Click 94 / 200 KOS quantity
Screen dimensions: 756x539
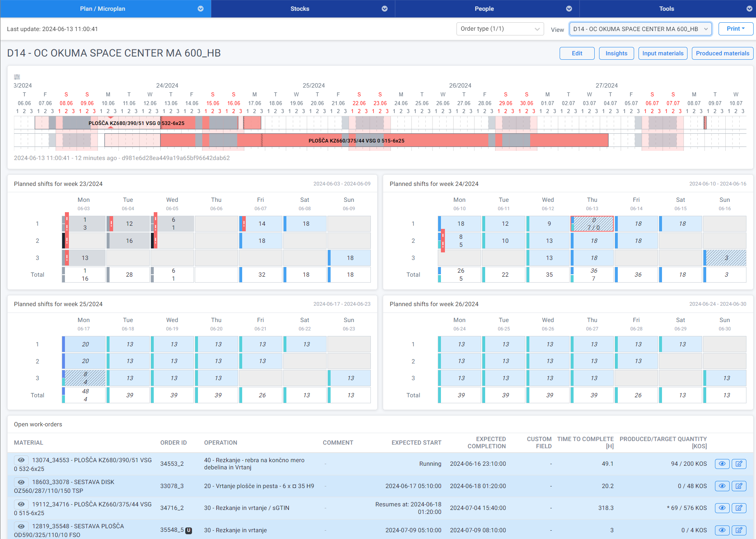point(689,464)
